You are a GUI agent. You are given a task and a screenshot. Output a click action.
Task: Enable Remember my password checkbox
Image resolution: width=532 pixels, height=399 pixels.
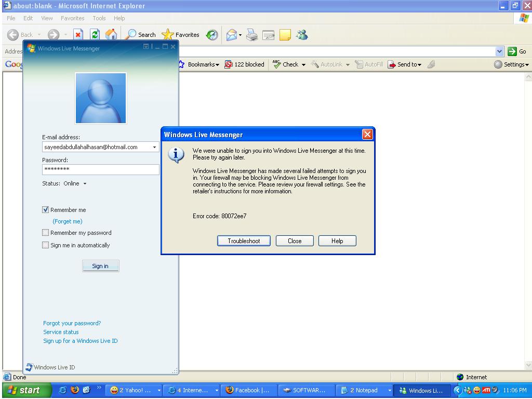(x=46, y=233)
